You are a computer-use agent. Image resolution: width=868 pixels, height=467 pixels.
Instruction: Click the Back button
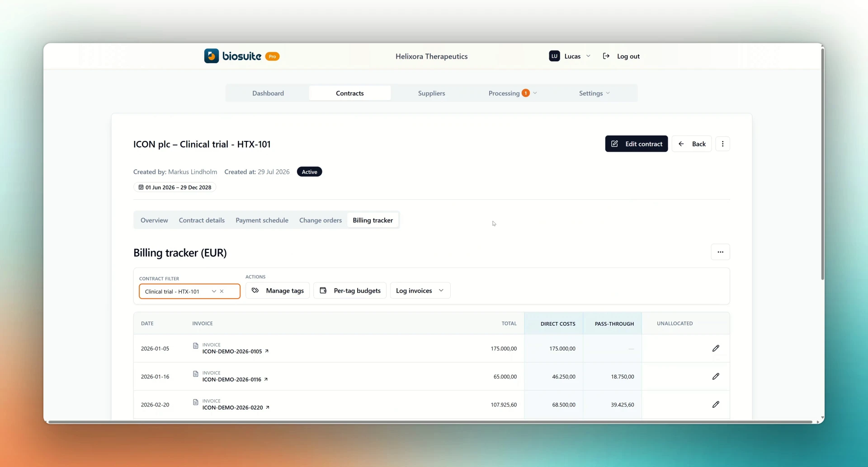692,144
